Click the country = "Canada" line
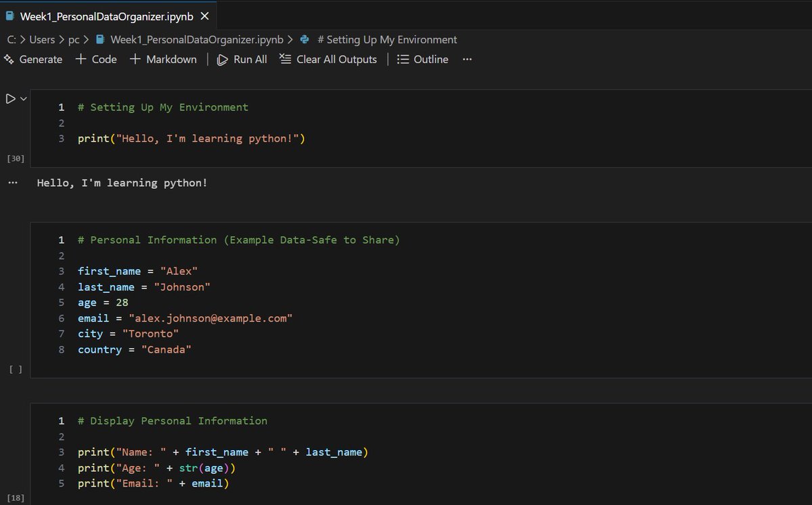 [x=135, y=349]
